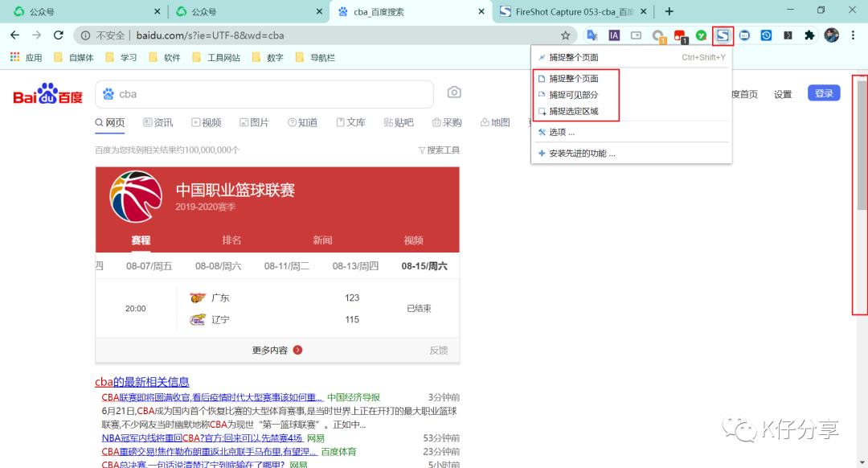Expand the 搜索工具 filter options
Screen dimensions: 868x468
(439, 150)
